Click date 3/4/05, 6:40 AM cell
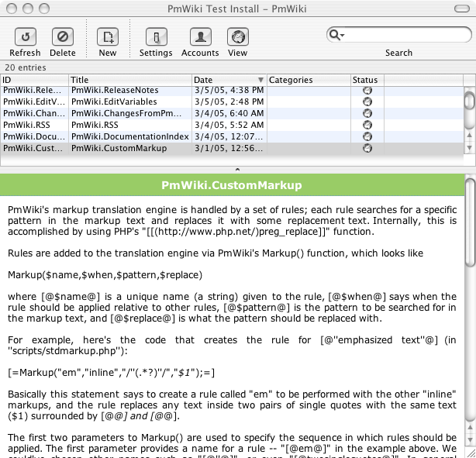Viewport: 476px width, 458px height. [x=229, y=113]
